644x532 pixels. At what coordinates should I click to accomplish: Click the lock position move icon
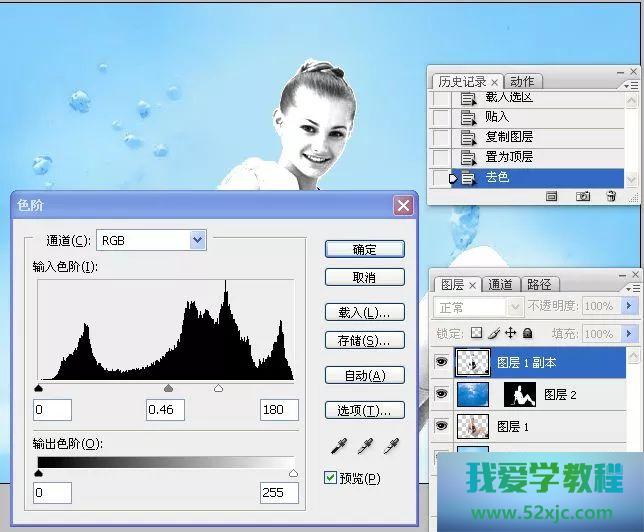[510, 333]
